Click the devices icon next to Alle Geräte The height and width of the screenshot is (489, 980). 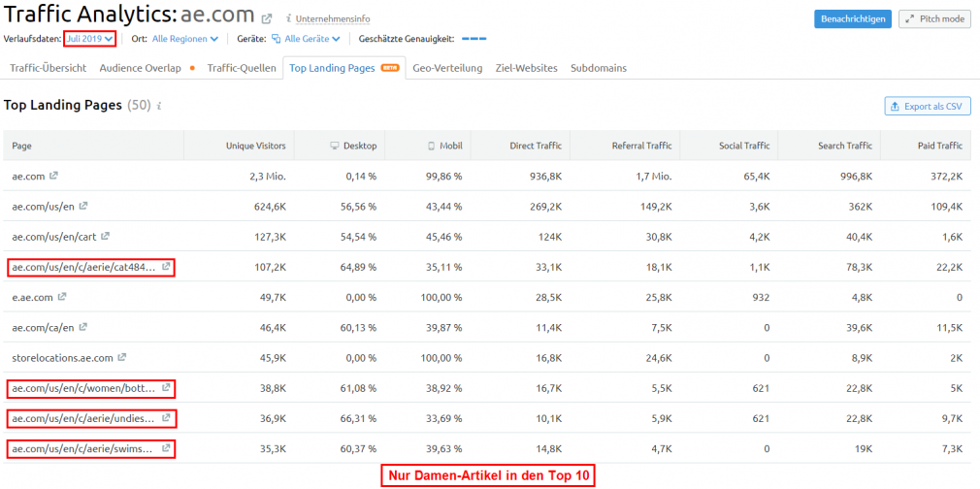[276, 39]
